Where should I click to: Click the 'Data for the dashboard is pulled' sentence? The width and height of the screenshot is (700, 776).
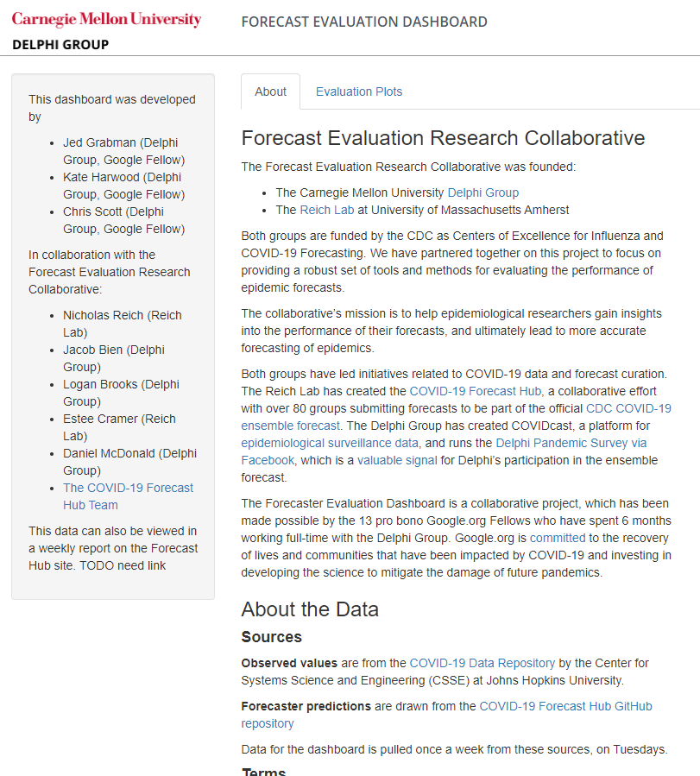click(x=455, y=749)
